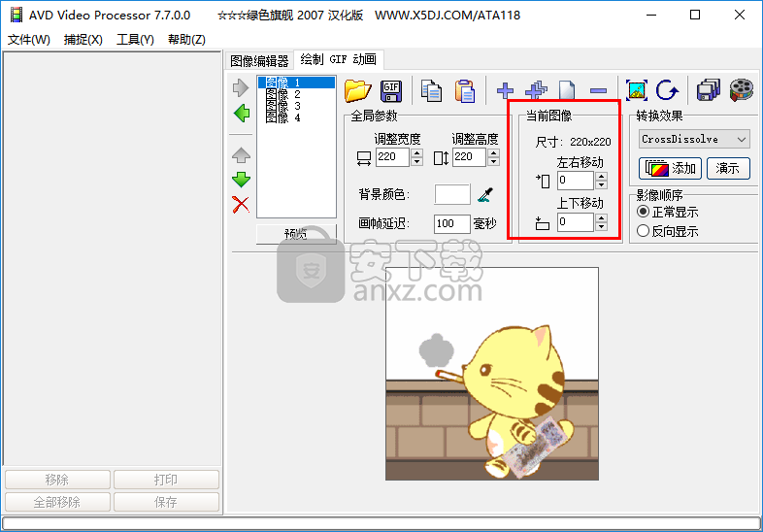Click the open folder icon in toolbar
The image size is (763, 532).
point(357,90)
